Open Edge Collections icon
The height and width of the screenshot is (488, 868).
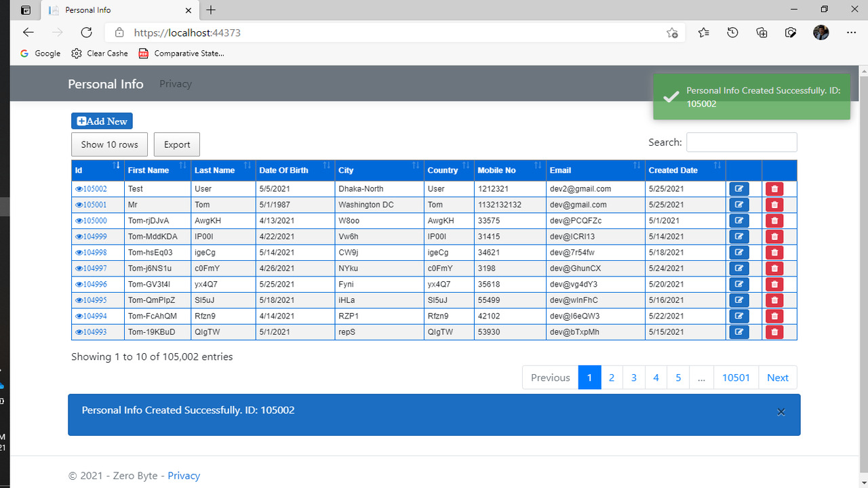pos(762,32)
